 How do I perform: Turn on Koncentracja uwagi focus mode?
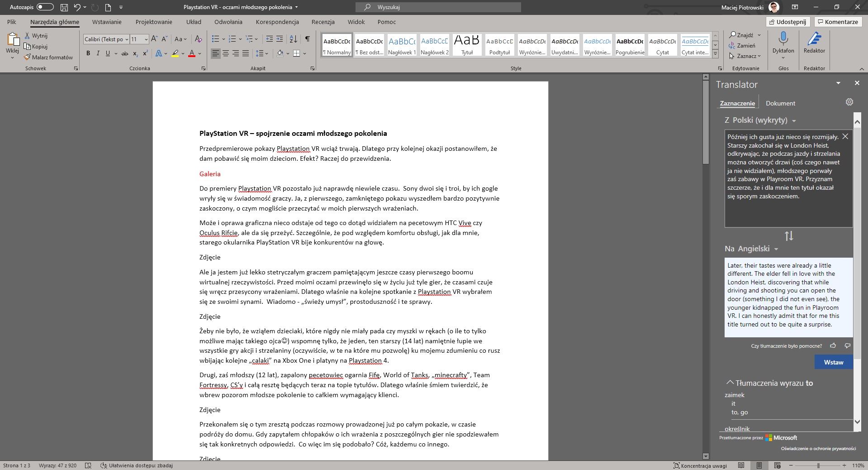click(x=700, y=465)
